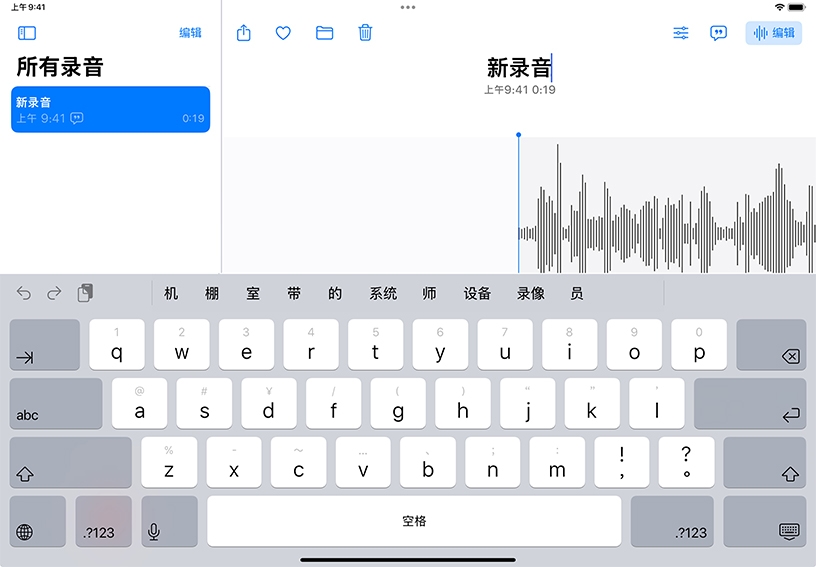The height and width of the screenshot is (567, 816).
Task: Delete recording with the trash icon
Action: (365, 33)
